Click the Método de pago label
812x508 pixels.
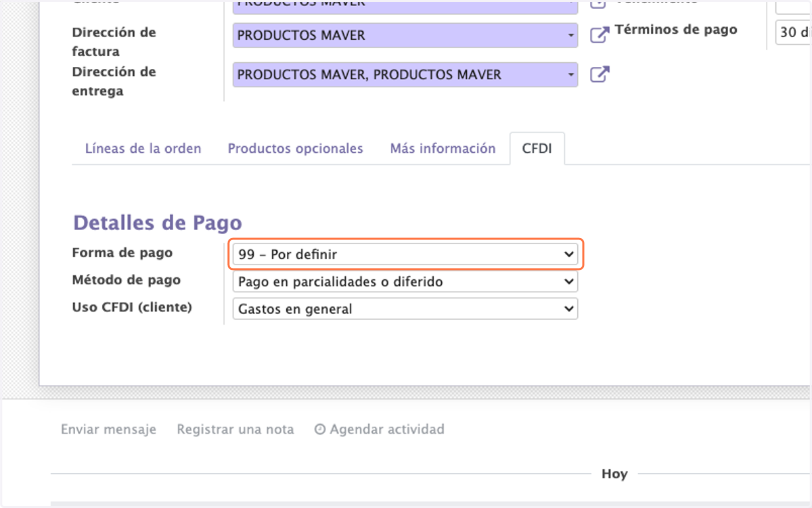point(127,280)
